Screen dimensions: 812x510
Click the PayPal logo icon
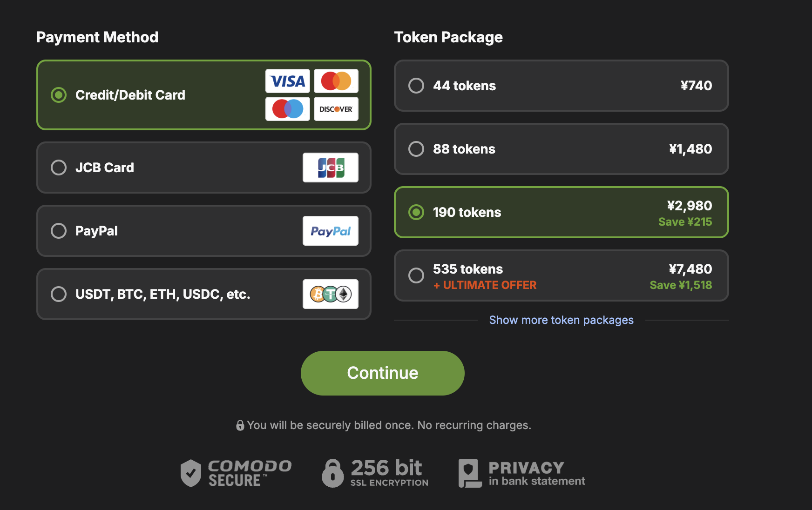[331, 231]
